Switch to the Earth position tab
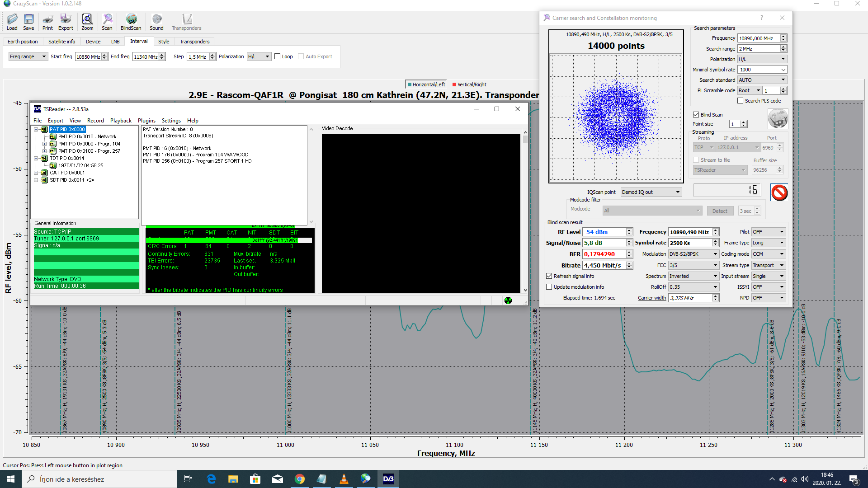Image resolution: width=868 pixels, height=488 pixels. pos(23,42)
